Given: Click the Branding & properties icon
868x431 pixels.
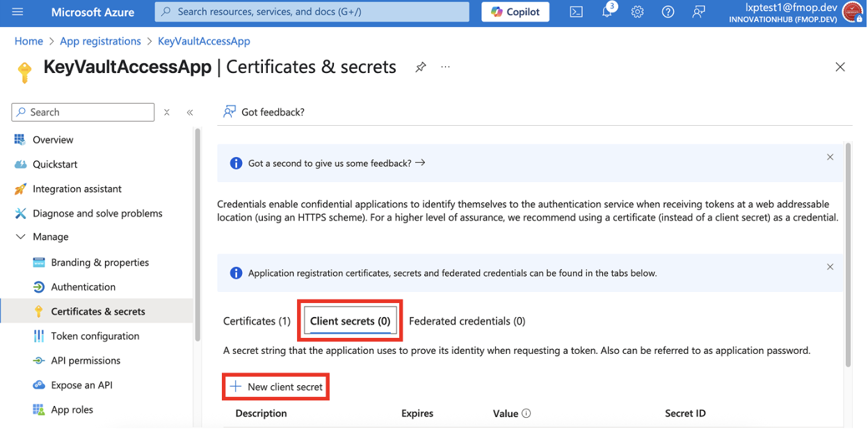Looking at the screenshot, I should pos(39,262).
